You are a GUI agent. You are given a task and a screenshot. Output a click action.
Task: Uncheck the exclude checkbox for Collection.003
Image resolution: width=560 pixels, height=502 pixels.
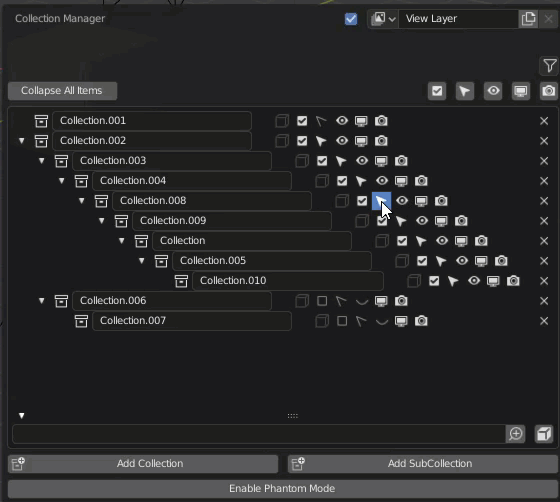coord(322,161)
